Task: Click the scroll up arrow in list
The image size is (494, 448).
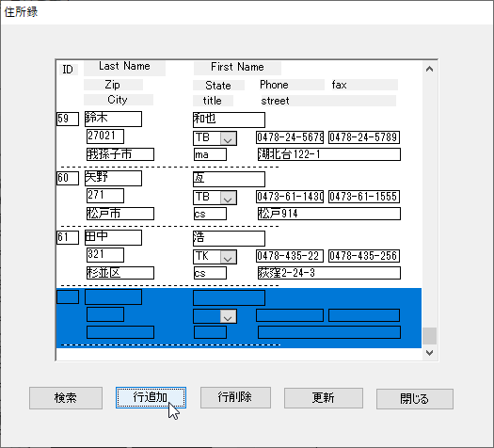Action: [429, 69]
